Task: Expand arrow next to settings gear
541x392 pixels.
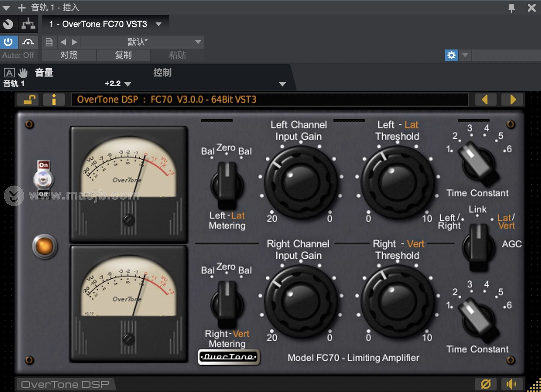Action: point(465,55)
